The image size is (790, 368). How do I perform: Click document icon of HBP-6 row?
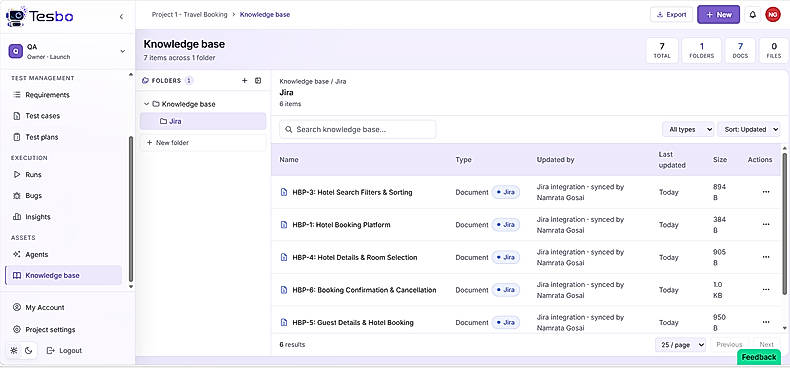point(283,290)
